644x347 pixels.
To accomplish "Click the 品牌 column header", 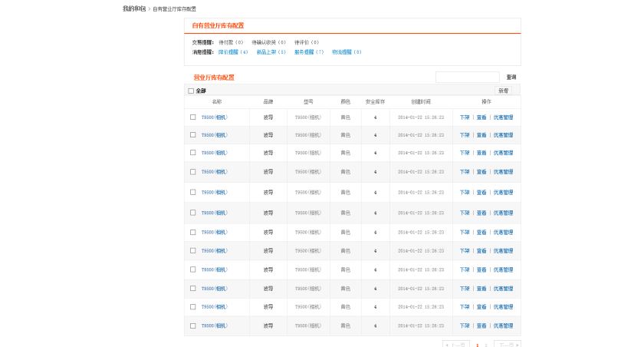I will (268, 101).
